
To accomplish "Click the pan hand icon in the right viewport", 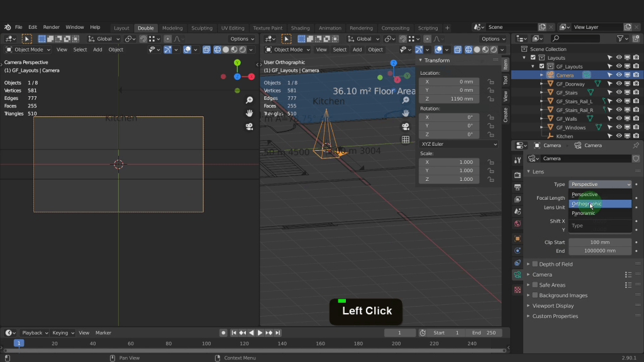I will (x=406, y=113).
